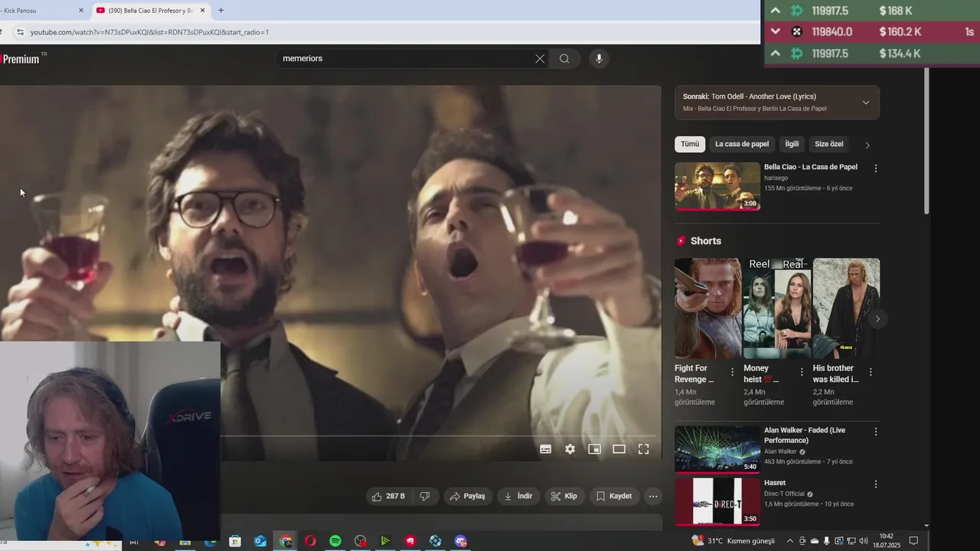Open His brother was killed short thumbnail
Screen dimensions: 980x551
[x=846, y=308]
